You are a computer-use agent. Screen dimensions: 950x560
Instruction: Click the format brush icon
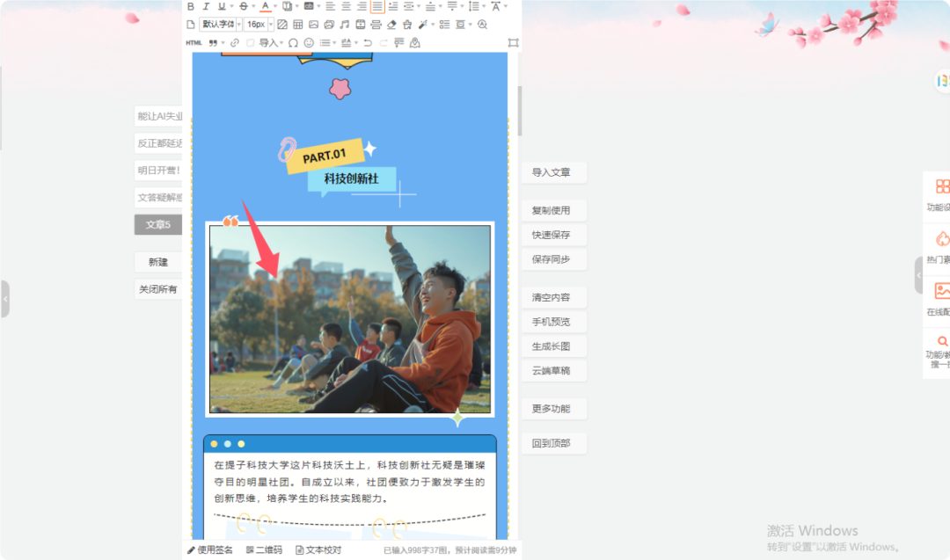[x=407, y=25]
